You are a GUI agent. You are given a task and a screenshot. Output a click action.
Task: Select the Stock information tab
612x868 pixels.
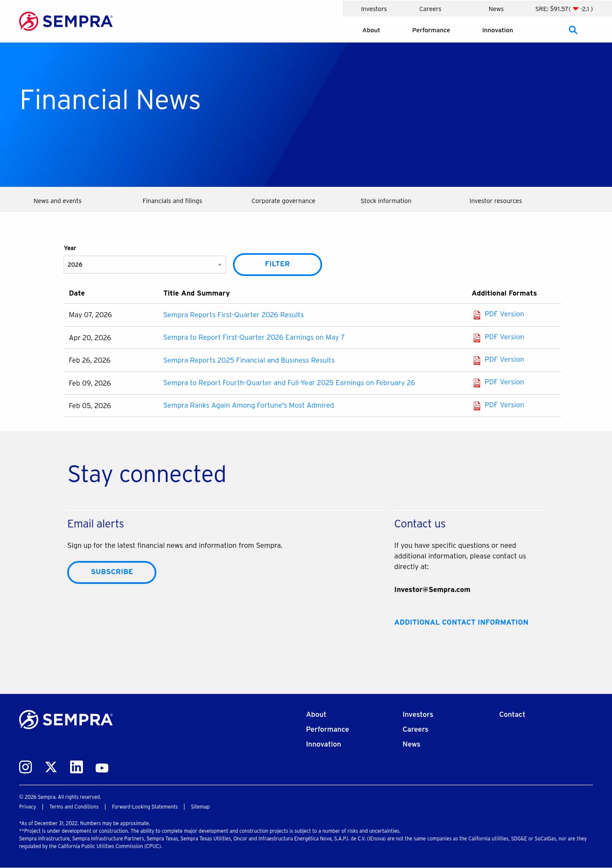click(x=386, y=201)
